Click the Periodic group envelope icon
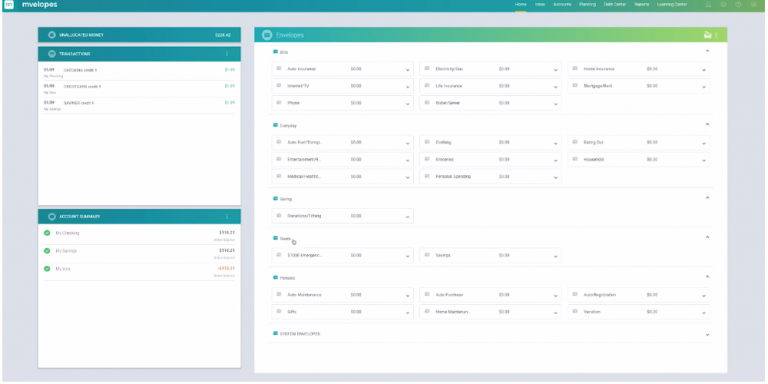This screenshot has width=768, height=384. [275, 278]
